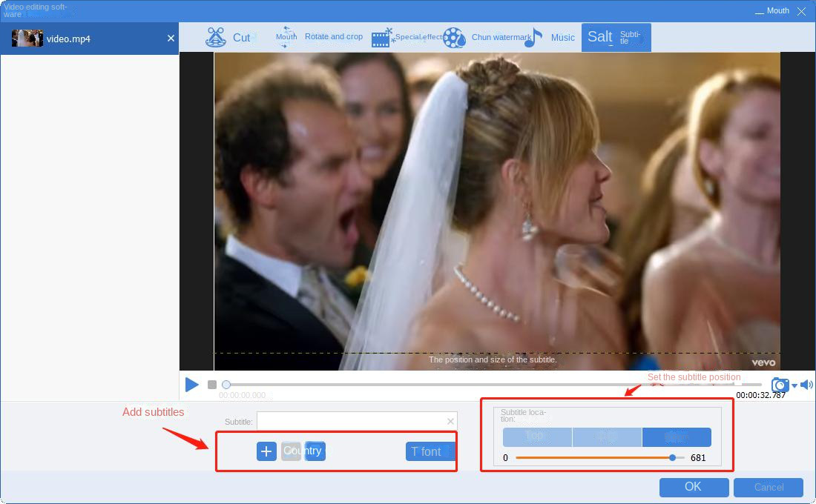Open the T font settings
The image size is (816, 504).
click(x=430, y=451)
